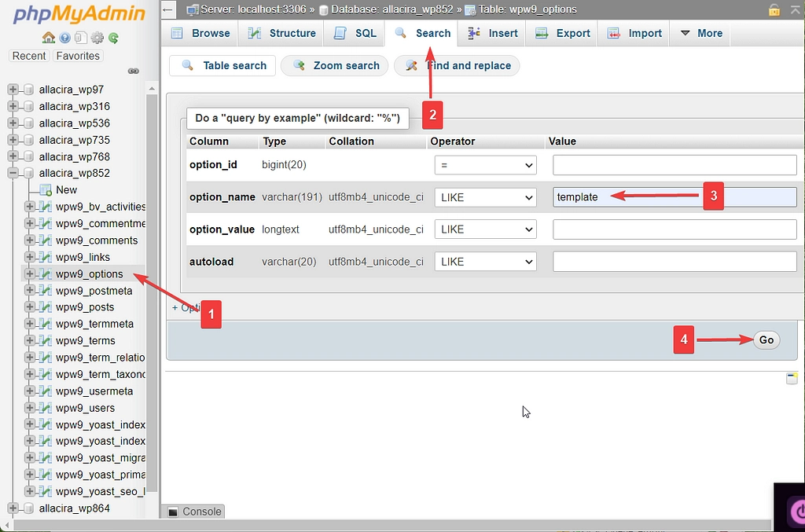This screenshot has height=532, width=805.
Task: Switch to the Structure tab
Action: click(x=281, y=33)
